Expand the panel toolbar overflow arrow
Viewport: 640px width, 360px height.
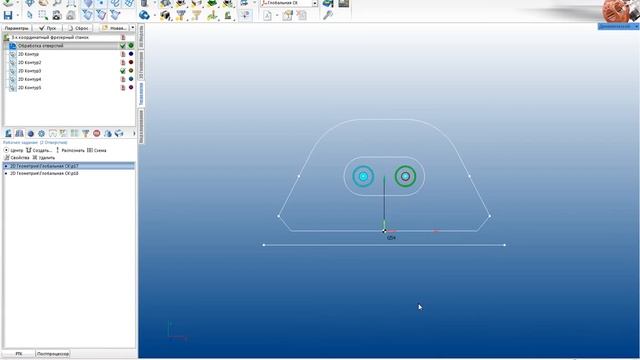(134, 133)
